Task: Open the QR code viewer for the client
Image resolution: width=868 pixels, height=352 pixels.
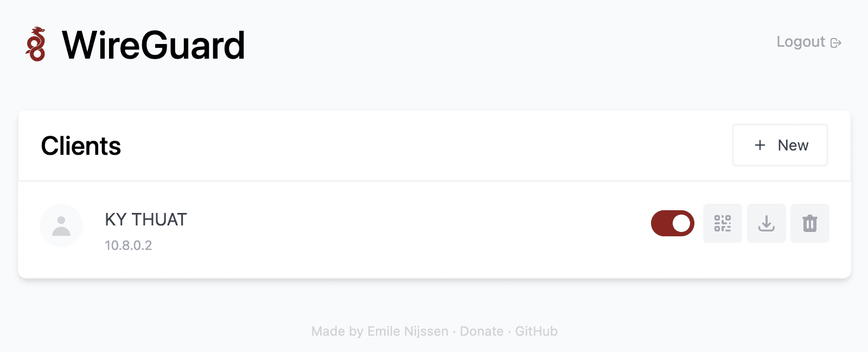Action: pyautogui.click(x=723, y=223)
